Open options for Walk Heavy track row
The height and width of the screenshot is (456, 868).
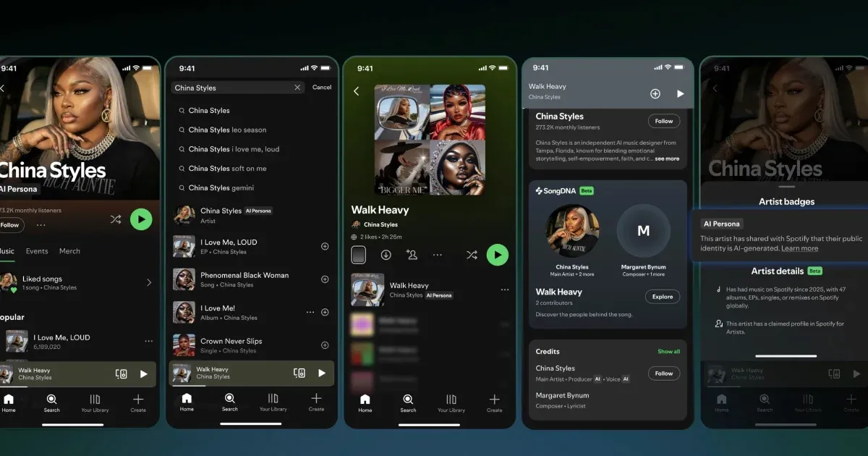(505, 290)
